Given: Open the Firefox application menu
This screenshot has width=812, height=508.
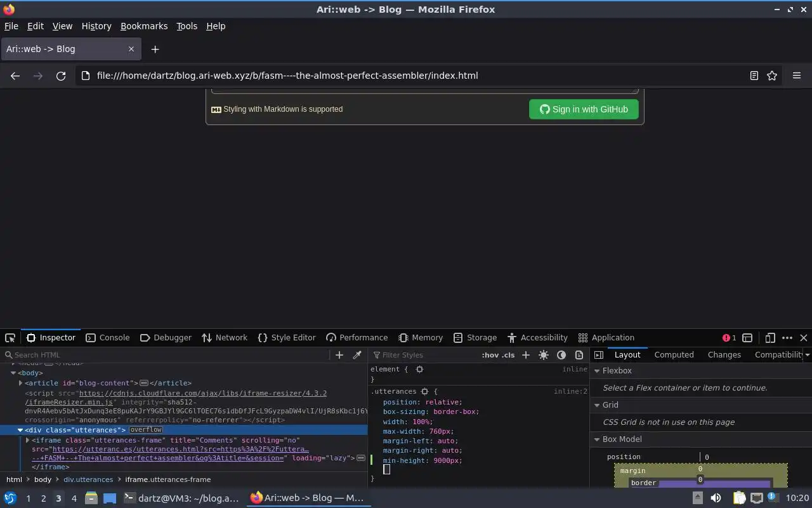Looking at the screenshot, I should 797,76.
